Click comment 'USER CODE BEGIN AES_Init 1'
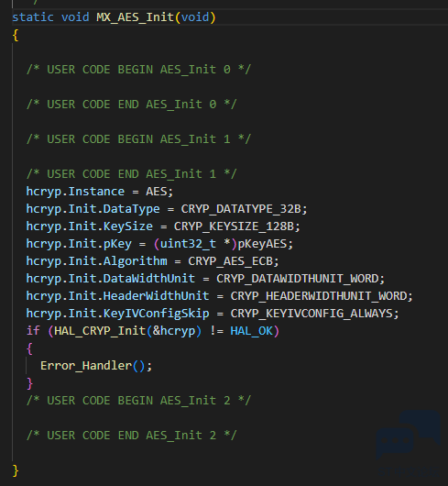The height and width of the screenshot is (486, 448). click(x=138, y=138)
